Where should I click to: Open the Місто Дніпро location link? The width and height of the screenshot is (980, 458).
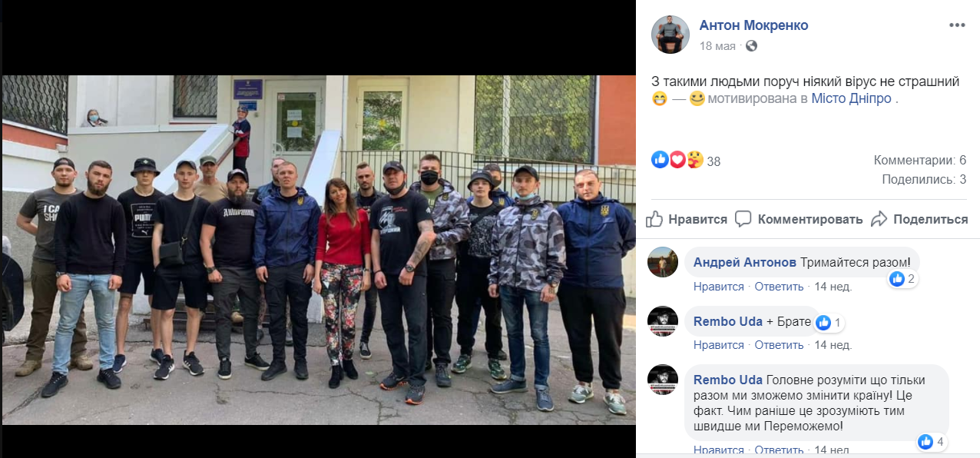click(851, 98)
